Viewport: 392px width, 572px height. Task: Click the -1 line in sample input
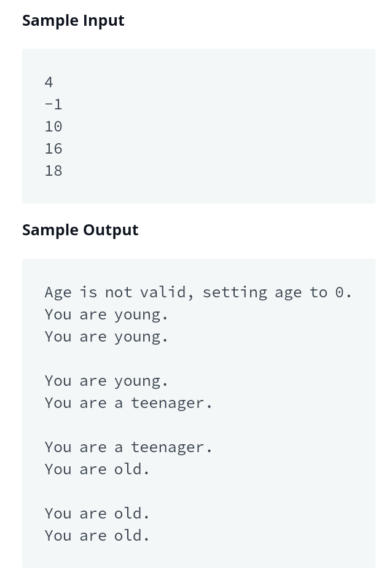click(53, 104)
